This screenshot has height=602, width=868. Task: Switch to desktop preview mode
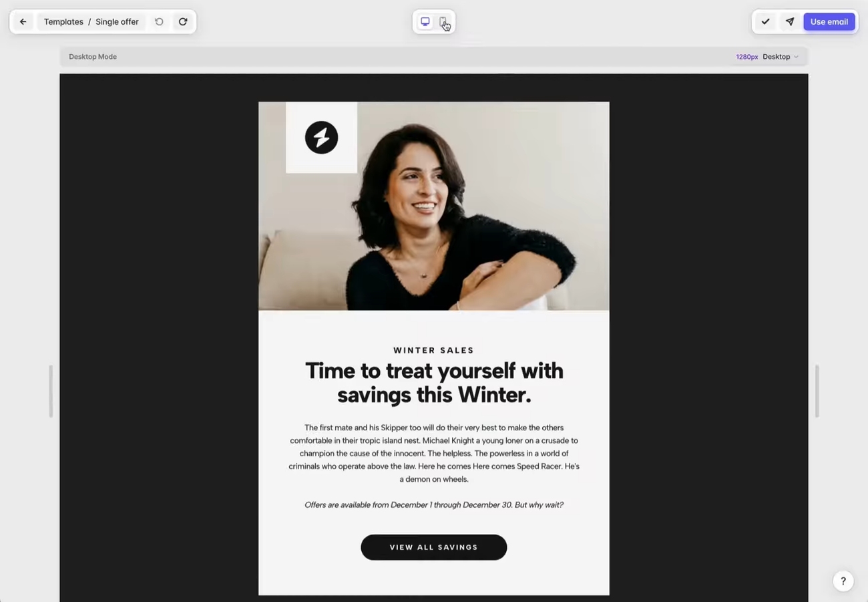pyautogui.click(x=425, y=22)
